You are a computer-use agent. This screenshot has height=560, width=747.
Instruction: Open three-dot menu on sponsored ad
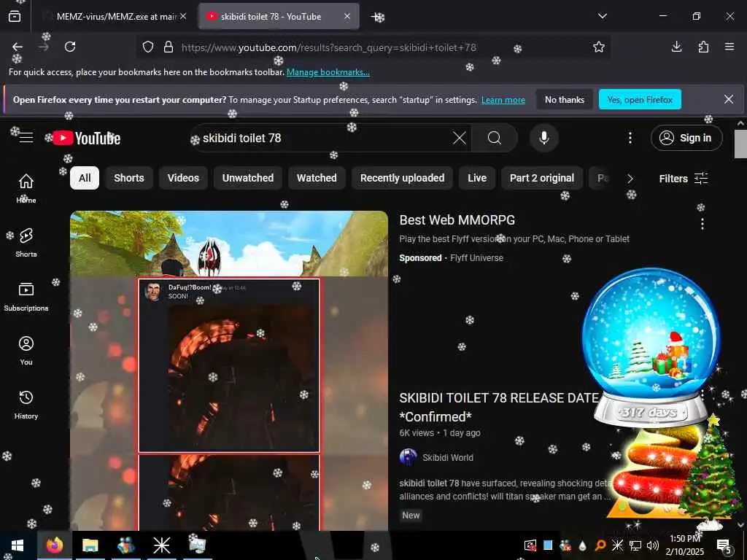[x=703, y=224]
